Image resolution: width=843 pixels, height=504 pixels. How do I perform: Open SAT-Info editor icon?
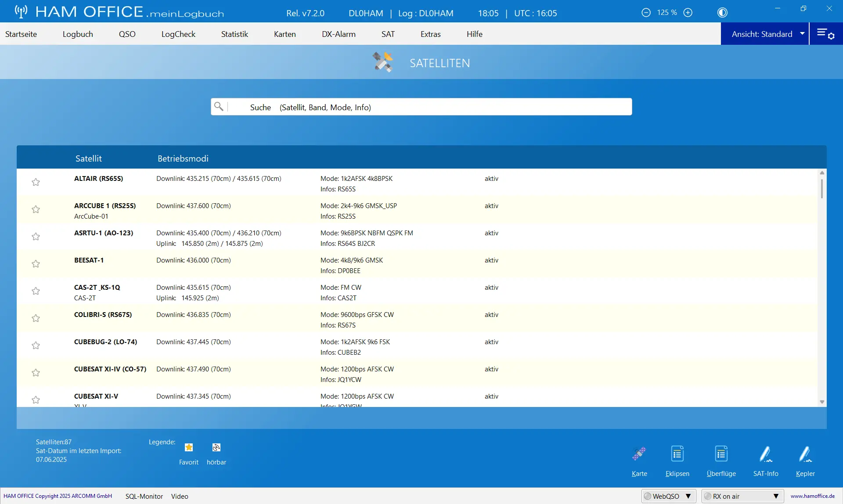766,454
